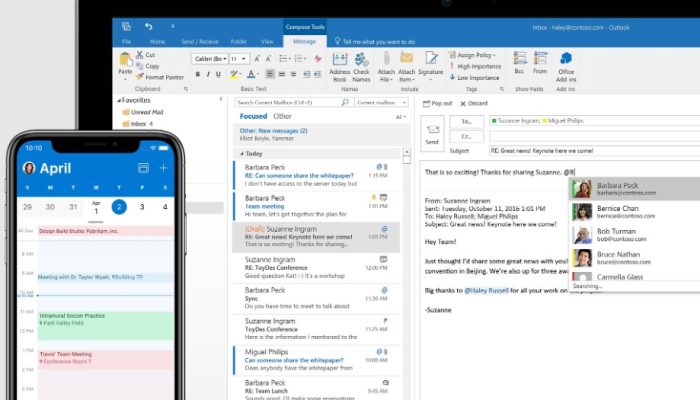Click the Clear Formatting icon
The height and width of the screenshot is (400, 700).
(317, 58)
